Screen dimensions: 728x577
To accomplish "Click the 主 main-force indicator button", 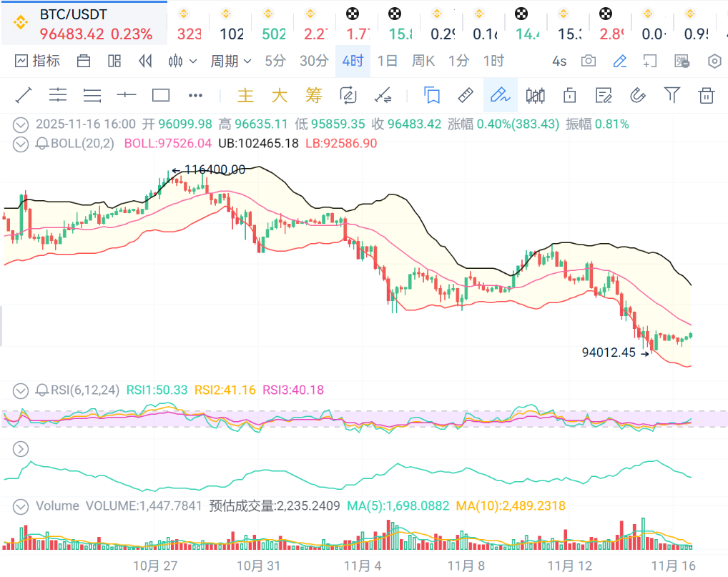I will click(245, 95).
